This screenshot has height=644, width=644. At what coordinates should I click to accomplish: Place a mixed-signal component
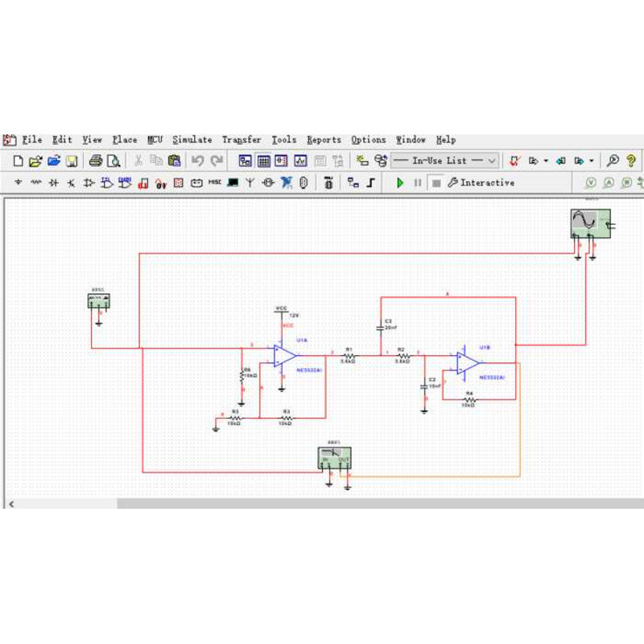[x=160, y=184]
